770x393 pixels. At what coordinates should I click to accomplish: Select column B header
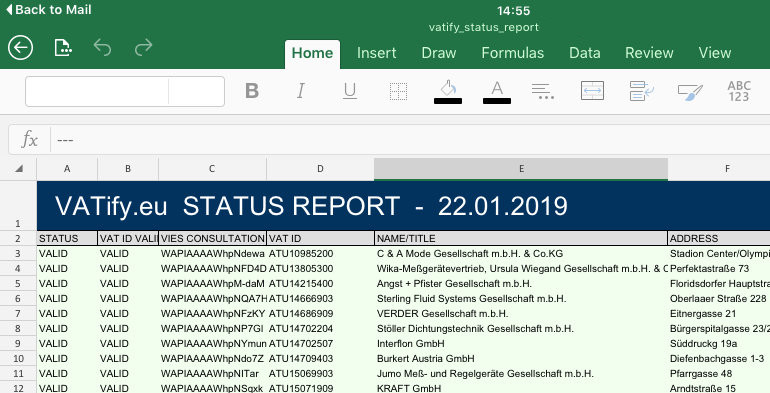(x=128, y=168)
